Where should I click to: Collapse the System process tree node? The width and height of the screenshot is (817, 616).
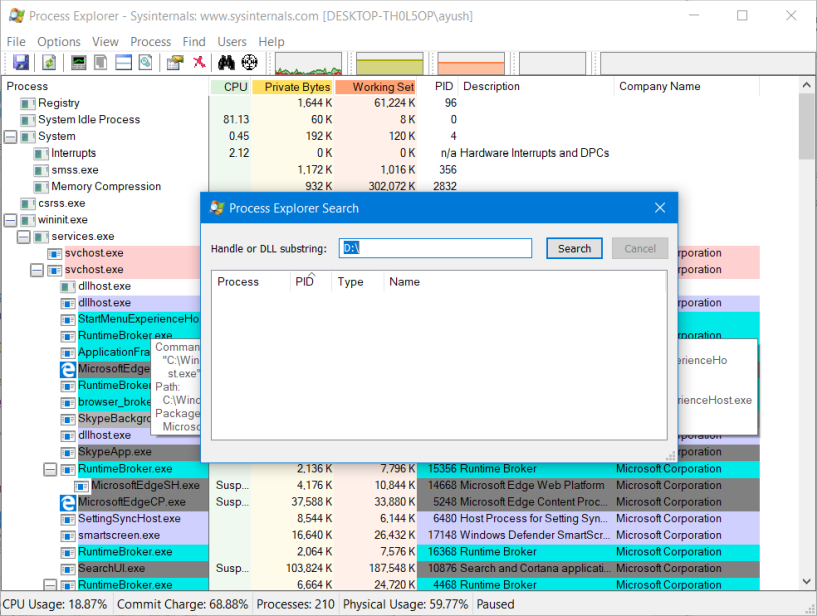[11, 137]
